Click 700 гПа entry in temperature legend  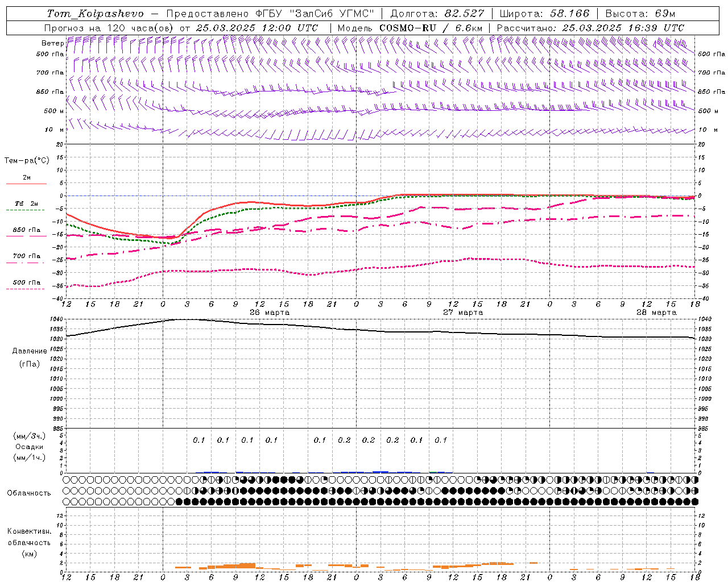(27, 256)
